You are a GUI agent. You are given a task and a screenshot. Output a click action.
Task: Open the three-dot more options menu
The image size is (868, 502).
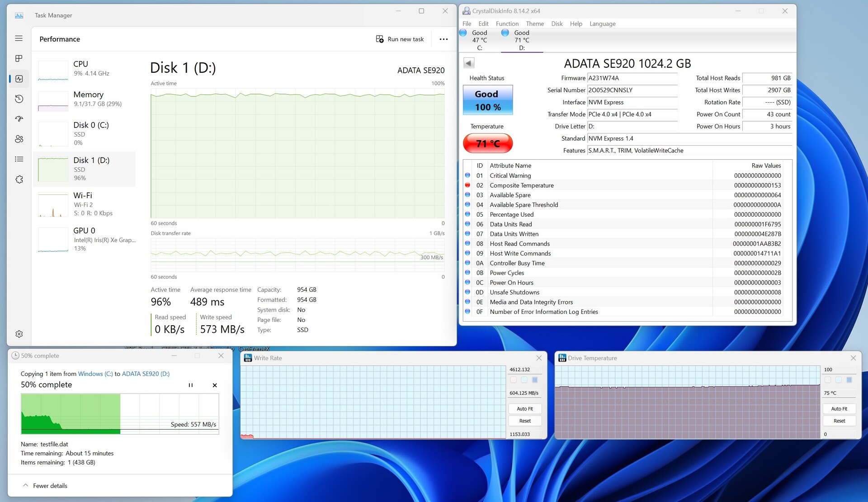443,39
